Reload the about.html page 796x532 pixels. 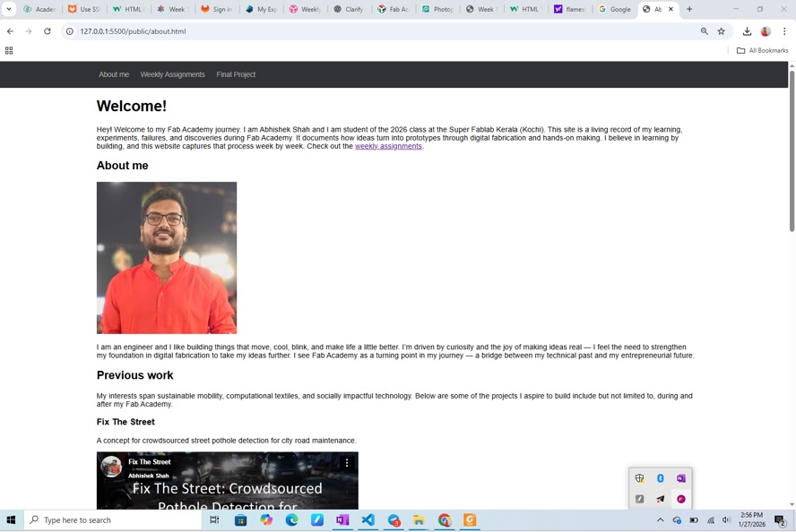[x=48, y=31]
